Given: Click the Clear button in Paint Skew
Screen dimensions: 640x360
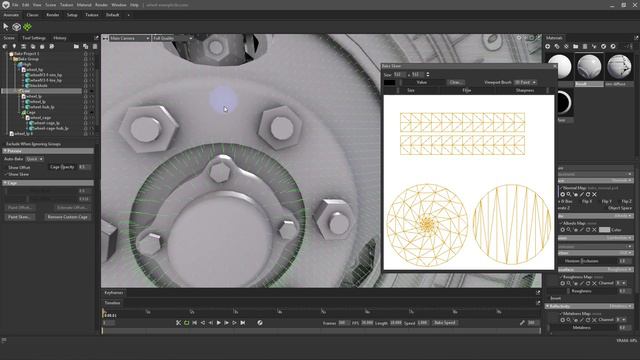Looking at the screenshot, I should pos(456,82).
